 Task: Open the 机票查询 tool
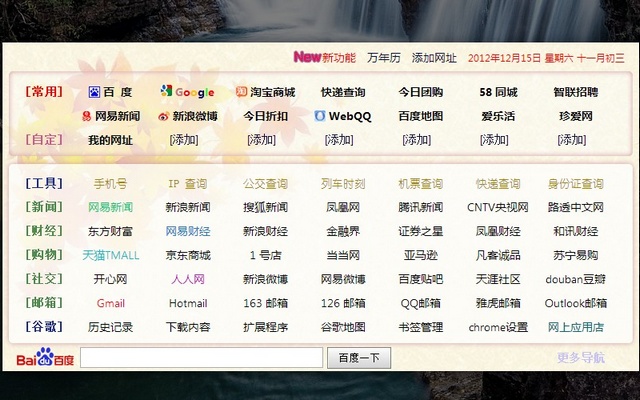coord(420,184)
